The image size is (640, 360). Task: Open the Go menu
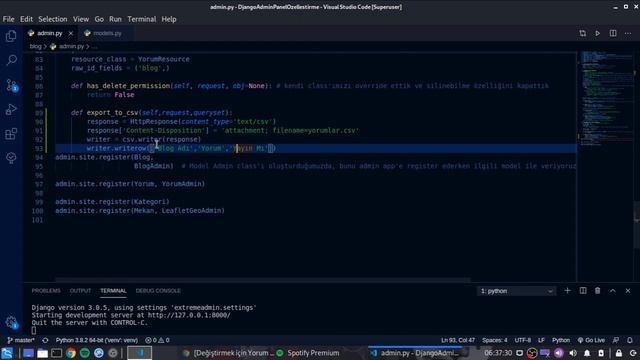point(99,19)
